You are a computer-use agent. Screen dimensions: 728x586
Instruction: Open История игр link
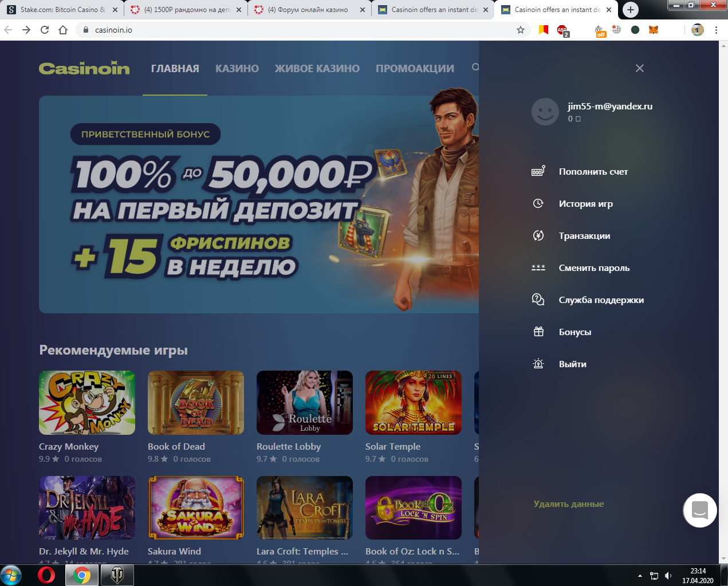coord(586,203)
